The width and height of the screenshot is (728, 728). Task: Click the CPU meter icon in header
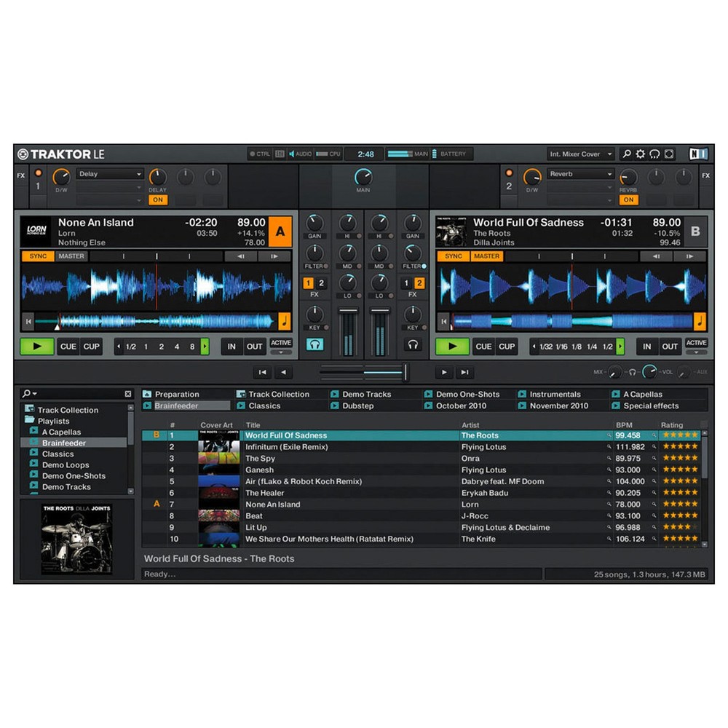pyautogui.click(x=320, y=154)
